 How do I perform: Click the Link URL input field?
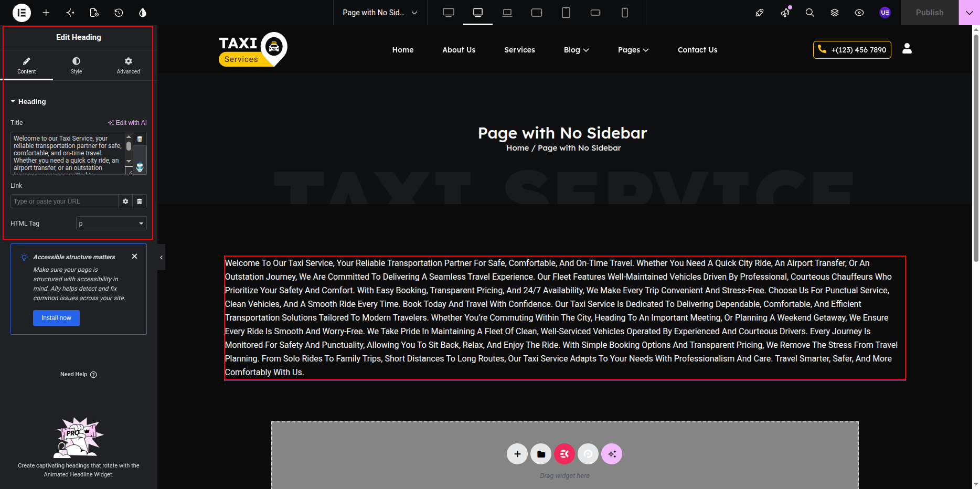(x=64, y=201)
